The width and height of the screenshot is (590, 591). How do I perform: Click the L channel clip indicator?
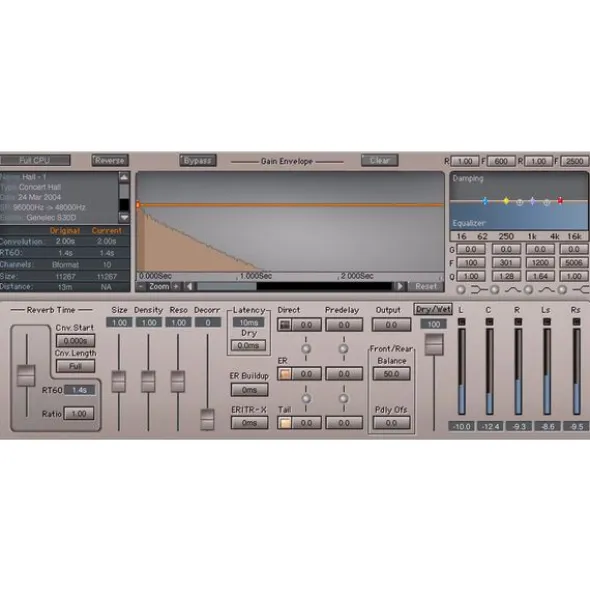461,322
